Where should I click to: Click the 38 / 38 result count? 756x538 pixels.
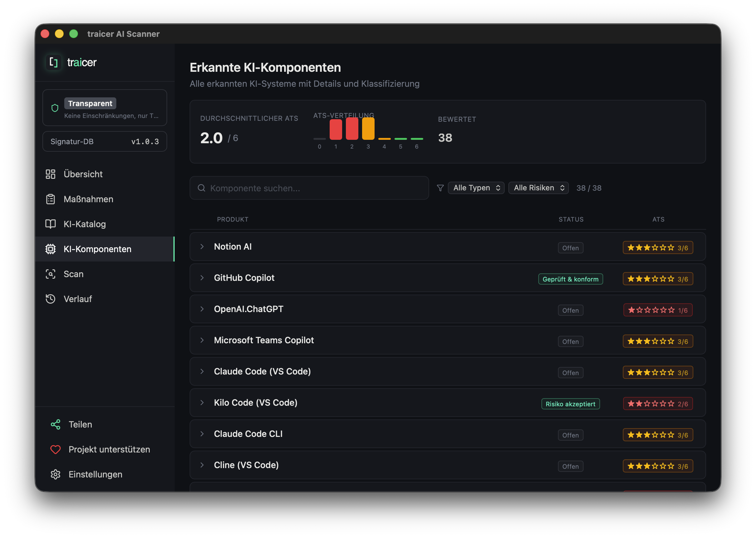[589, 188]
